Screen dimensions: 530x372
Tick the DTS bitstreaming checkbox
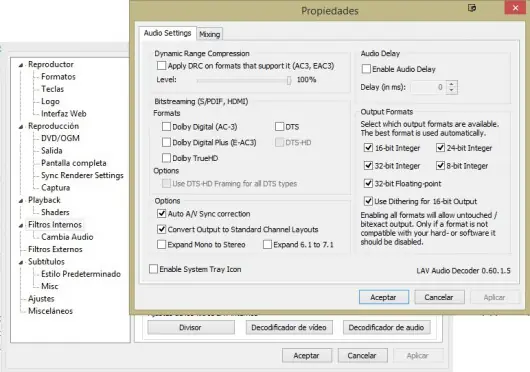click(280, 127)
